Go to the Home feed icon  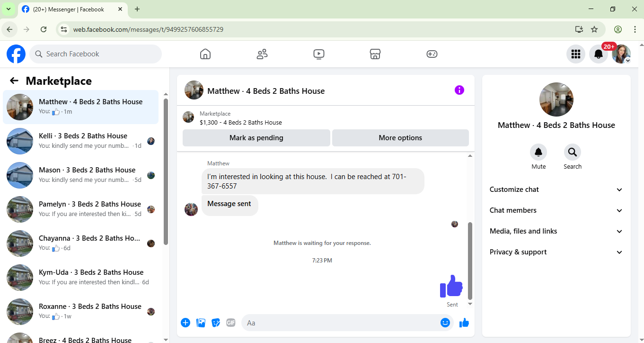(x=205, y=54)
